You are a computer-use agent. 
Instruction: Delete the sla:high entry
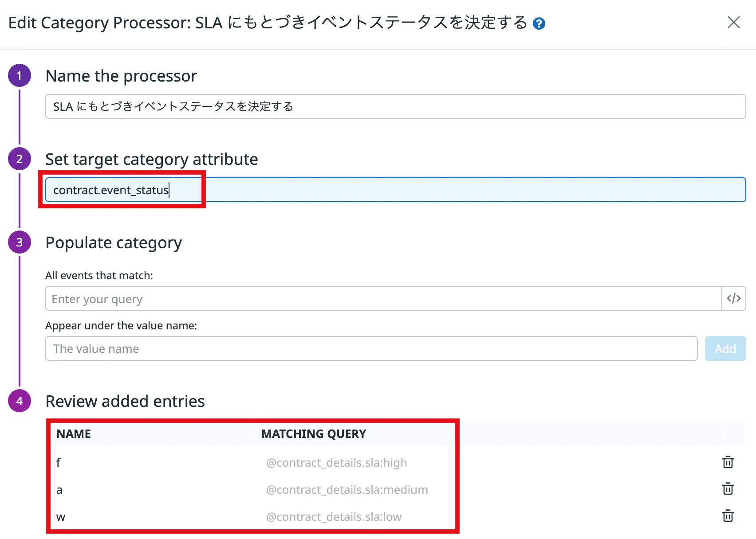(728, 462)
